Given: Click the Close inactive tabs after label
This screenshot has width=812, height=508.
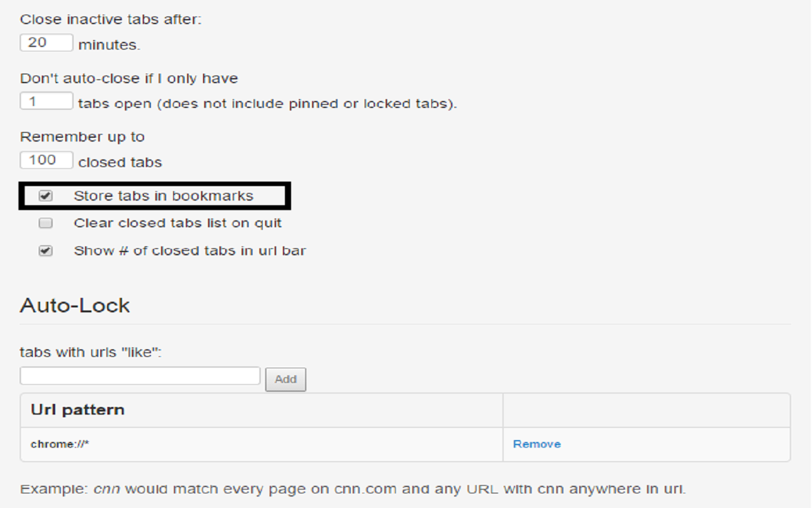Looking at the screenshot, I should 110,19.
